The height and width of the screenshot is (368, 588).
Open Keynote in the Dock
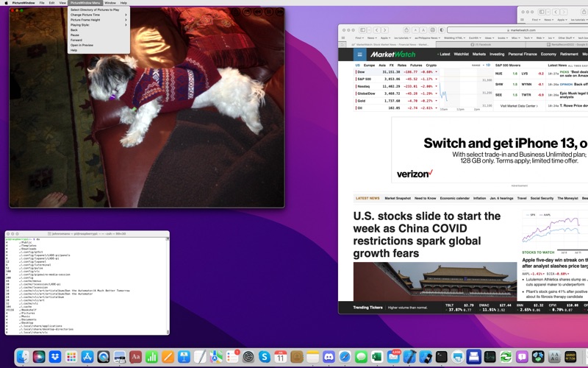point(184,356)
